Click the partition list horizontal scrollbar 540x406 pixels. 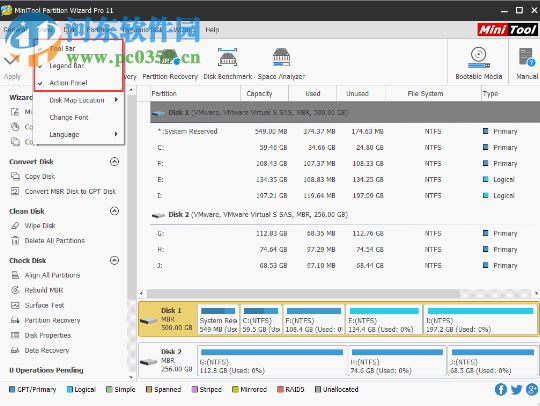[303, 293]
